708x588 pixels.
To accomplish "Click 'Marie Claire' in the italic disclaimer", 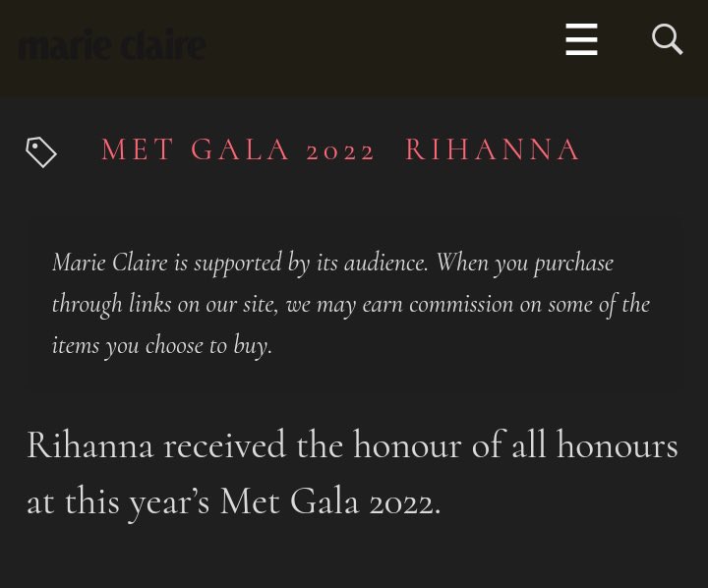I will 110,263.
